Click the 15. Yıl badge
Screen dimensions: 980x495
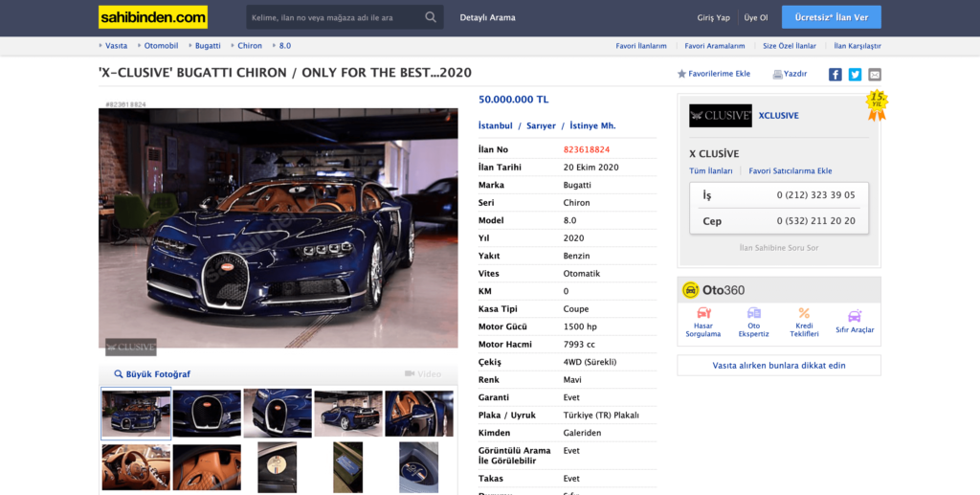tap(877, 105)
